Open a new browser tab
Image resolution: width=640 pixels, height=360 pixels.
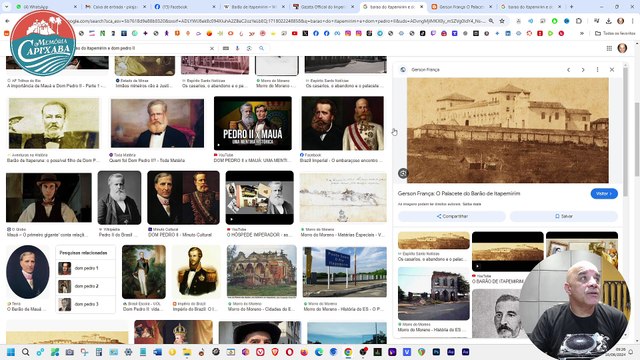click(x=571, y=7)
